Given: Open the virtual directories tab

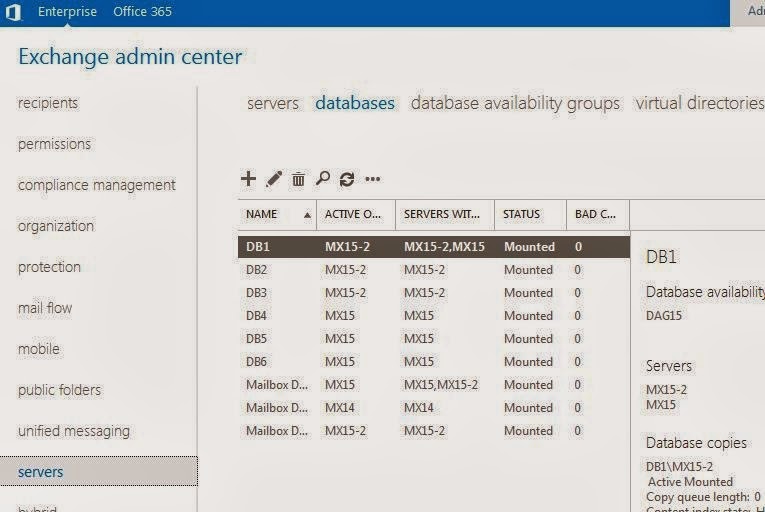Looking at the screenshot, I should 699,103.
